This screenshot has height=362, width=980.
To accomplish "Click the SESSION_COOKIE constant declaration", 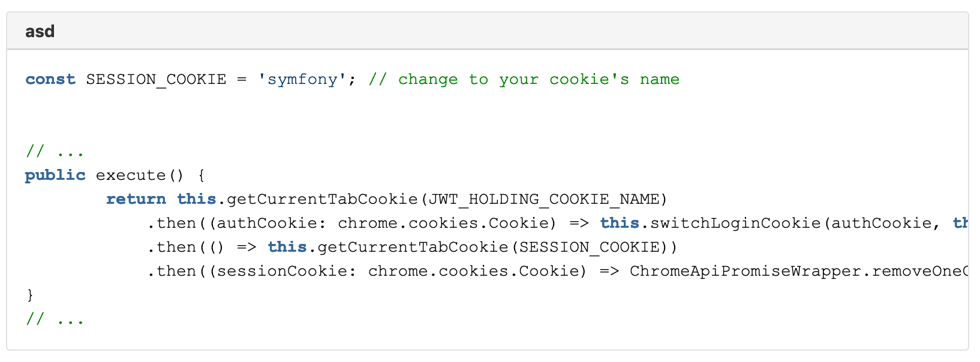I will (156, 79).
